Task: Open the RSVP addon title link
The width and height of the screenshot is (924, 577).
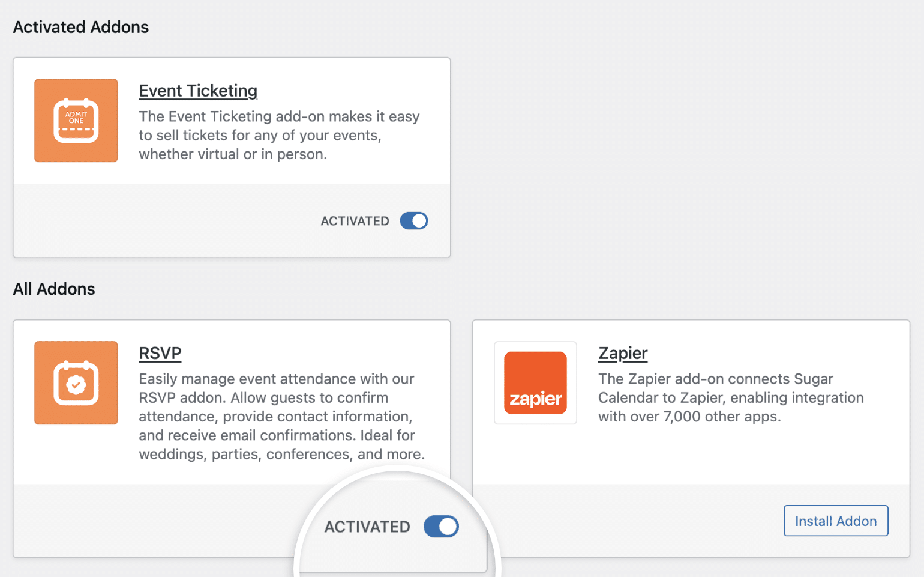Action: (160, 353)
